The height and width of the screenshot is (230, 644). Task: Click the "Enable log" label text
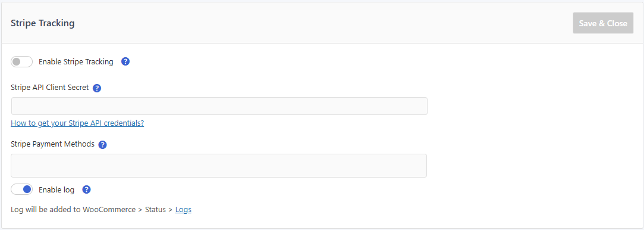point(56,189)
